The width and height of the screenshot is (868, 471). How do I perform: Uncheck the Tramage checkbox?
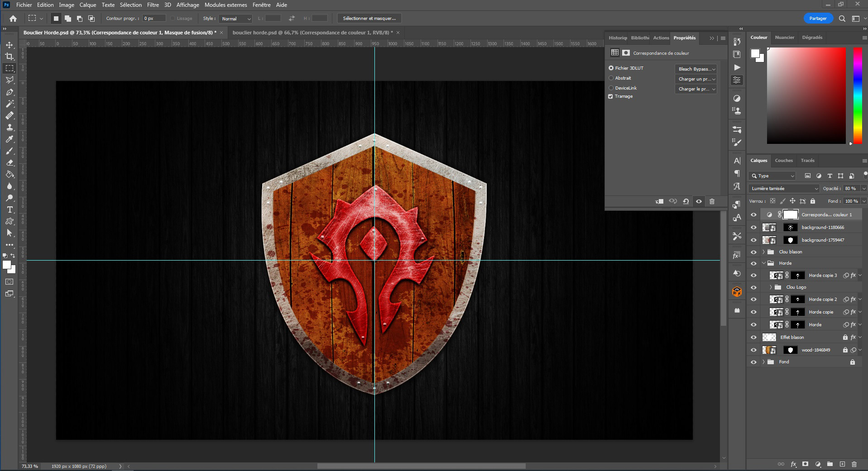[x=610, y=96]
